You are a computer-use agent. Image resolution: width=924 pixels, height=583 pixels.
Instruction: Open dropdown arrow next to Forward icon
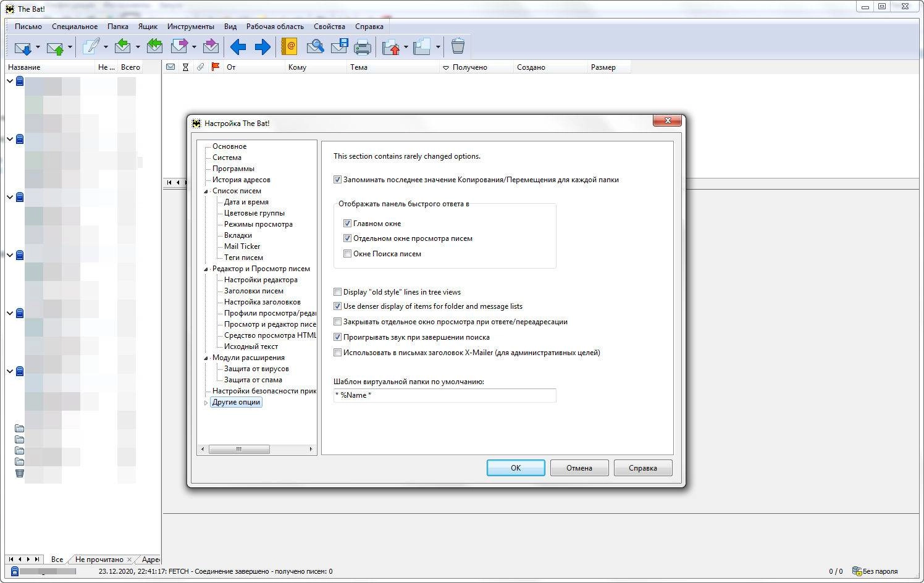coord(194,47)
